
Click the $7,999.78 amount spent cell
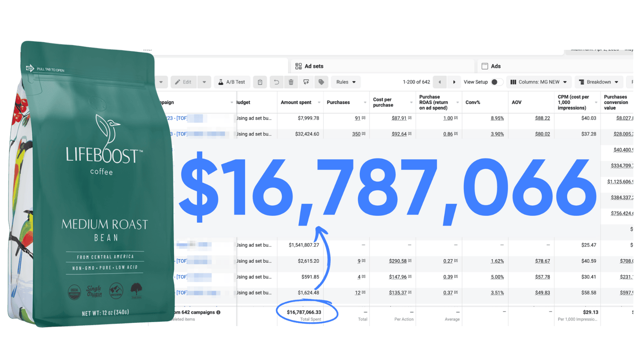pyautogui.click(x=308, y=118)
